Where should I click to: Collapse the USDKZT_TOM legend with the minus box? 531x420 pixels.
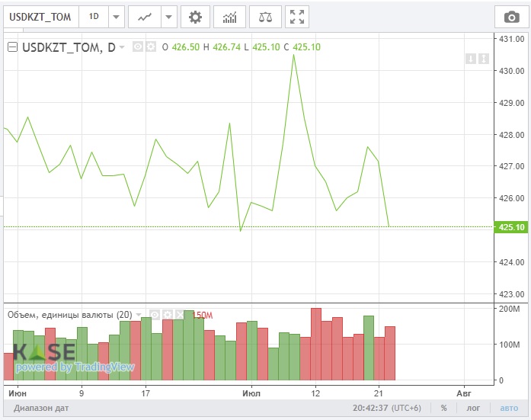pos(12,46)
